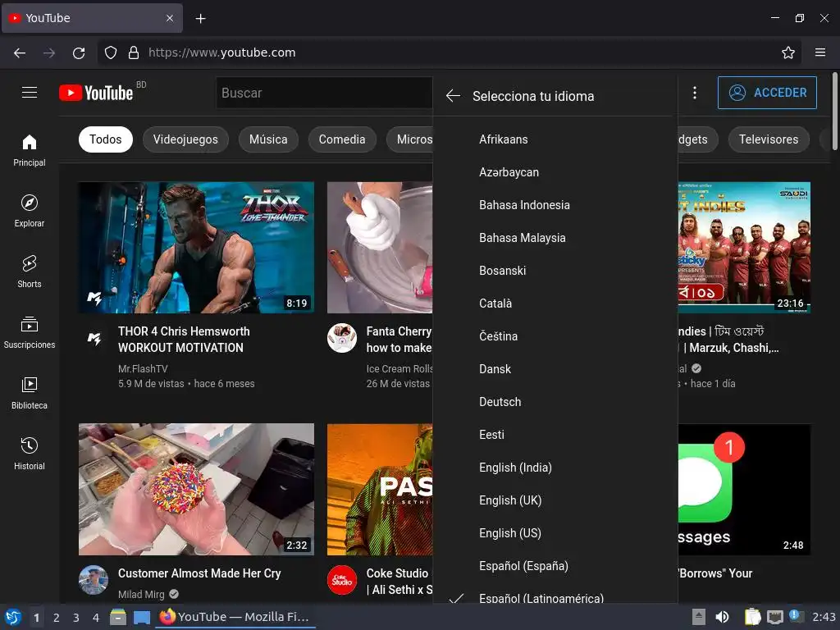840x630 pixels.
Task: Open the tracking protection shield icon
Action: pyautogui.click(x=111, y=52)
